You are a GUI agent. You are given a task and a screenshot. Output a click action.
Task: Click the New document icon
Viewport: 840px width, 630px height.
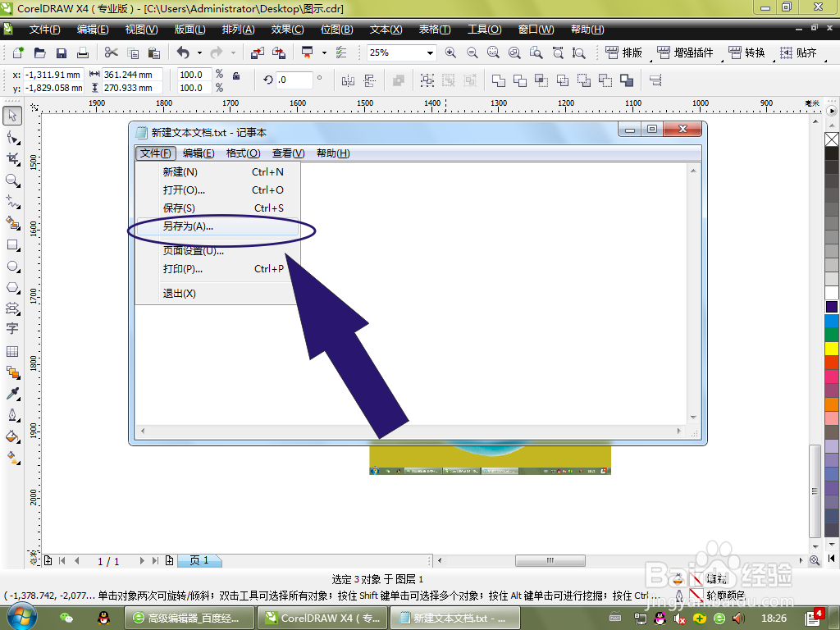[x=18, y=52]
